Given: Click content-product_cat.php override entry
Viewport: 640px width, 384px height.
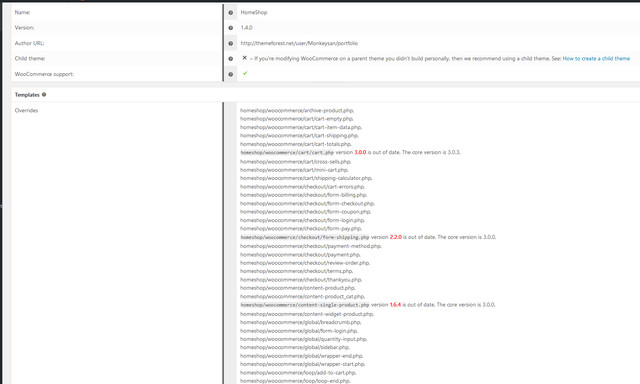Looking at the screenshot, I should coord(302,297).
